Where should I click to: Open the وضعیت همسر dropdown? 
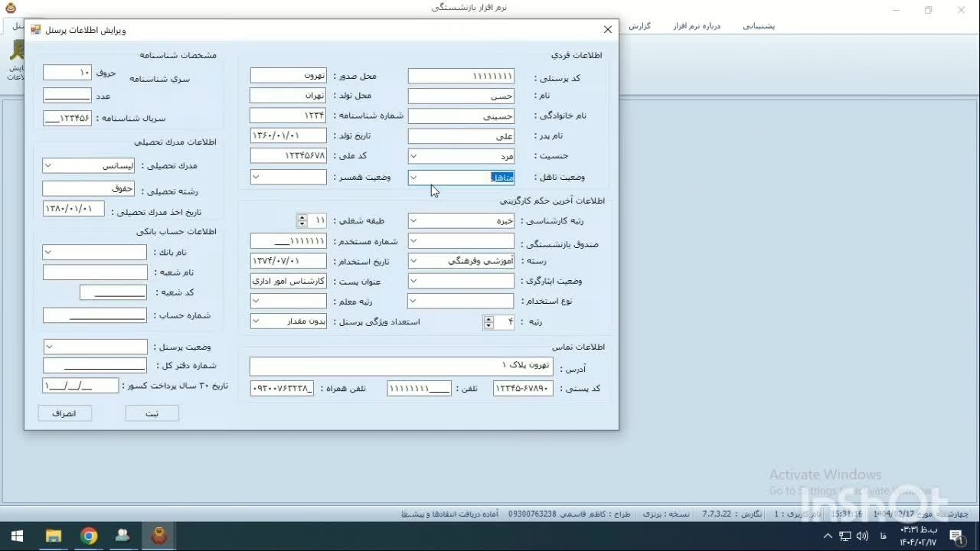(256, 178)
